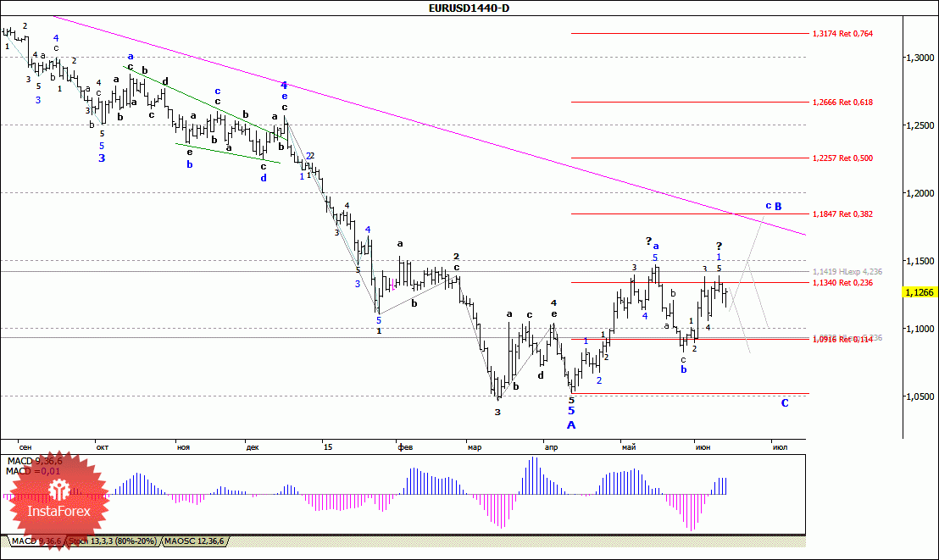This screenshot has width=939, height=560.
Task: Click the фев month label on time axis
Action: 405,447
